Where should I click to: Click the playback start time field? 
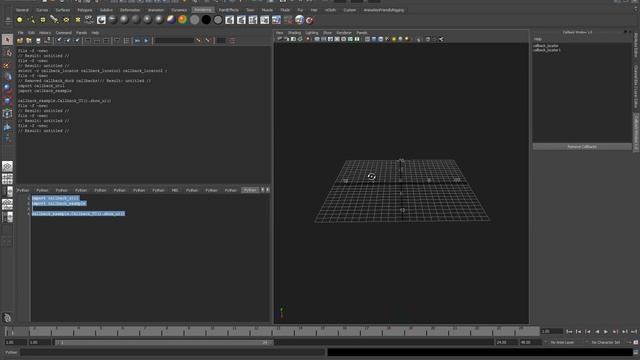(40, 342)
